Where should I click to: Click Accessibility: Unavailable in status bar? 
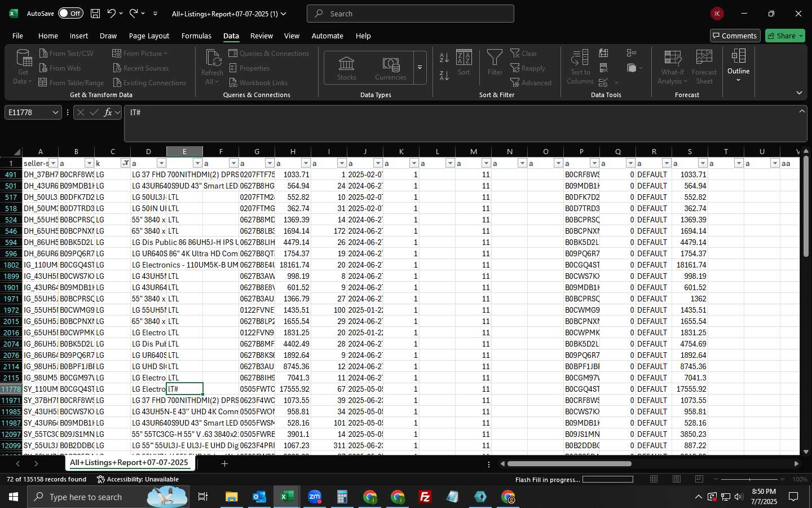[138, 479]
